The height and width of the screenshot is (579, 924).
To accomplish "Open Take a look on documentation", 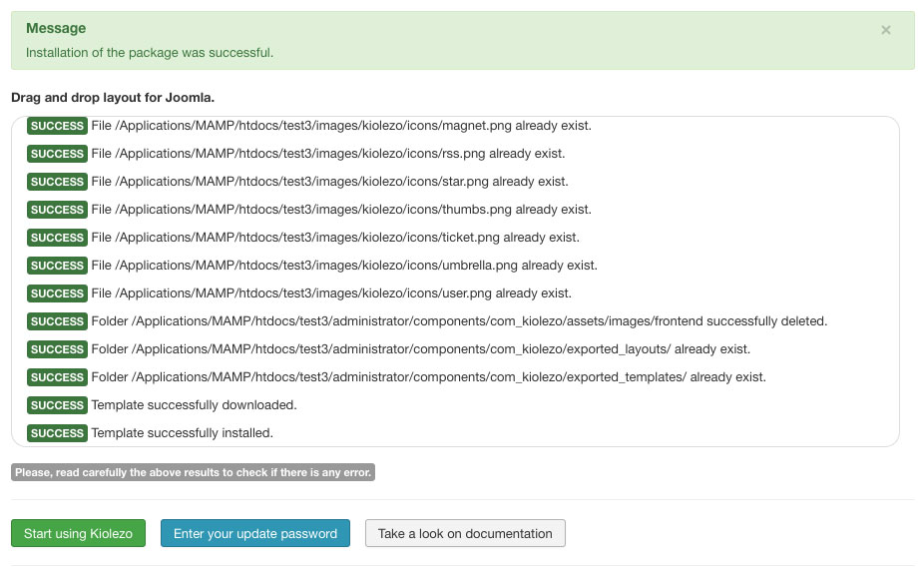I will [x=465, y=533].
